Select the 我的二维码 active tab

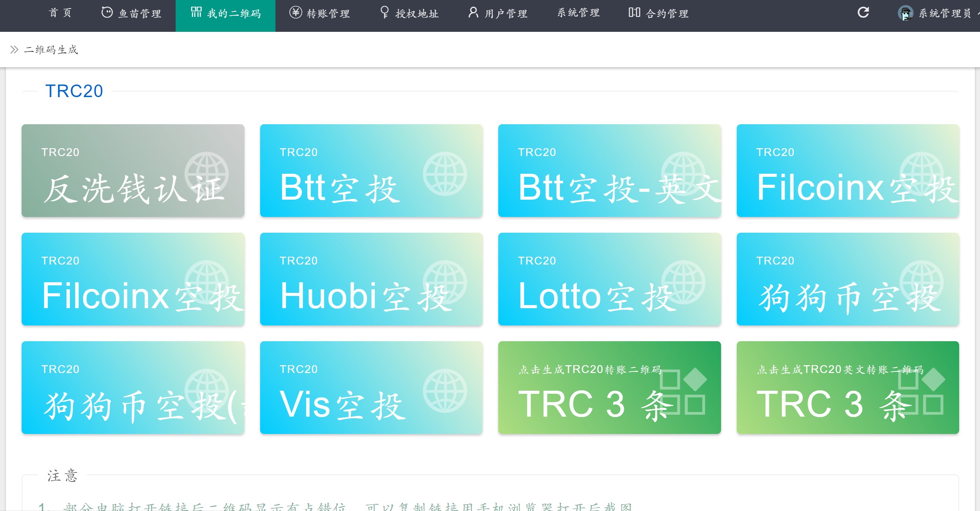(x=226, y=14)
